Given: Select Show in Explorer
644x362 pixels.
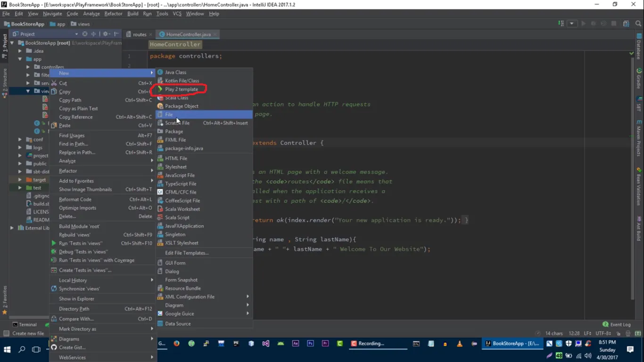Looking at the screenshot, I should pos(102,298).
